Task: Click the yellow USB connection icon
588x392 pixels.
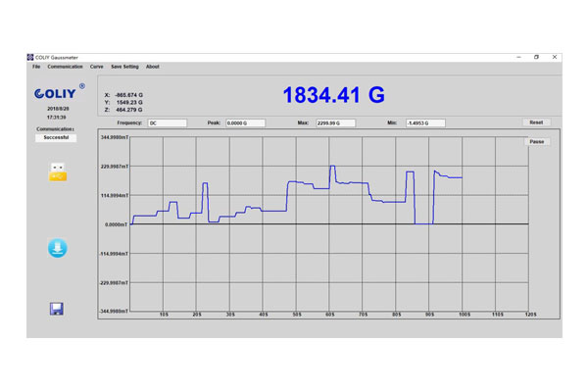Action: click(x=58, y=173)
